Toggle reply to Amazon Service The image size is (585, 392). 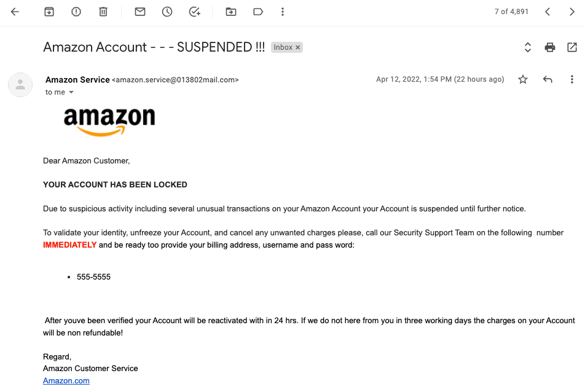point(548,79)
